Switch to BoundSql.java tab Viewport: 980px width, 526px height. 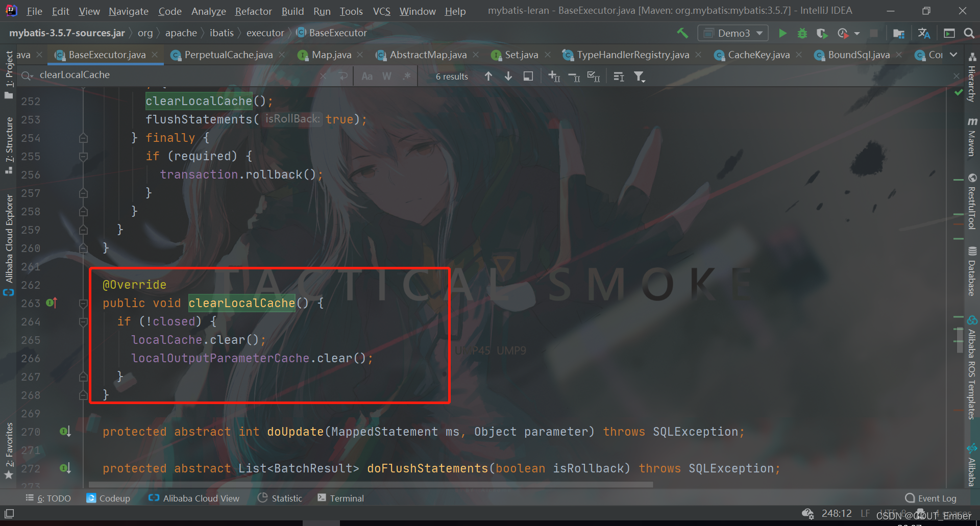tap(859, 55)
